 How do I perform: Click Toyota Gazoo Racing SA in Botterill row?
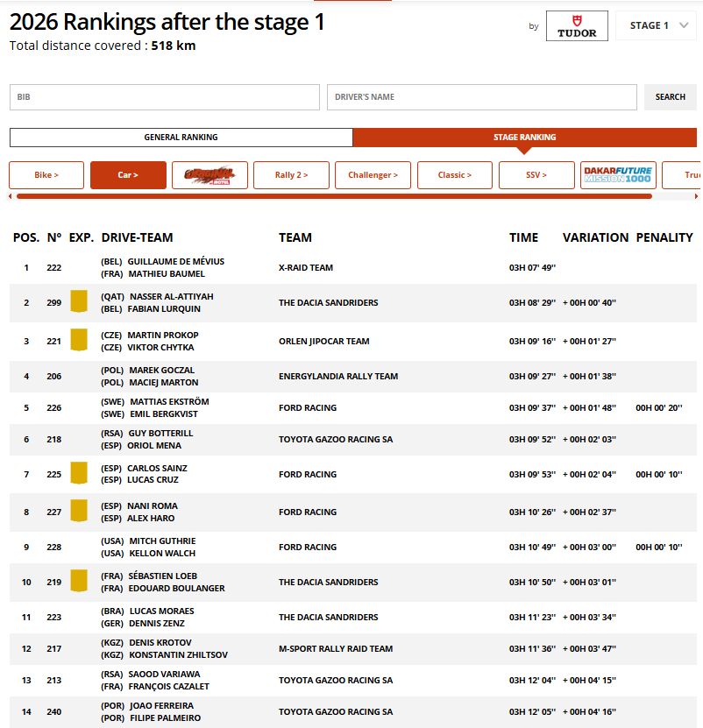(x=336, y=439)
